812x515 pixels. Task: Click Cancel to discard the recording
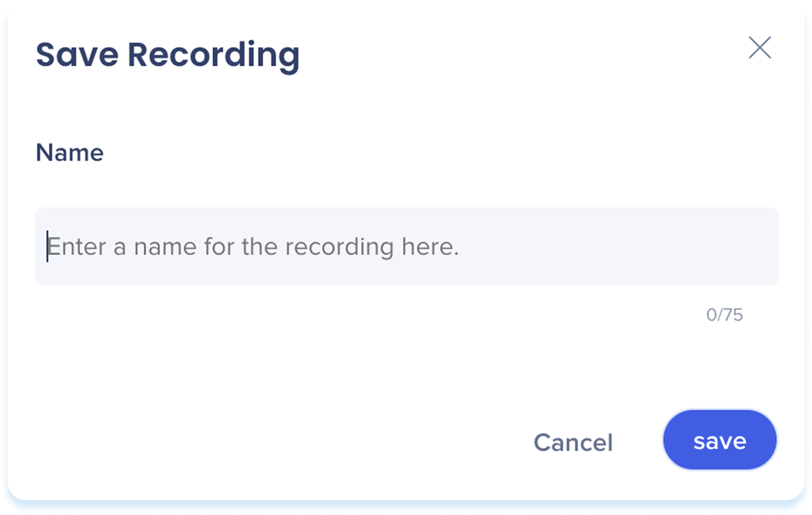coord(573,442)
